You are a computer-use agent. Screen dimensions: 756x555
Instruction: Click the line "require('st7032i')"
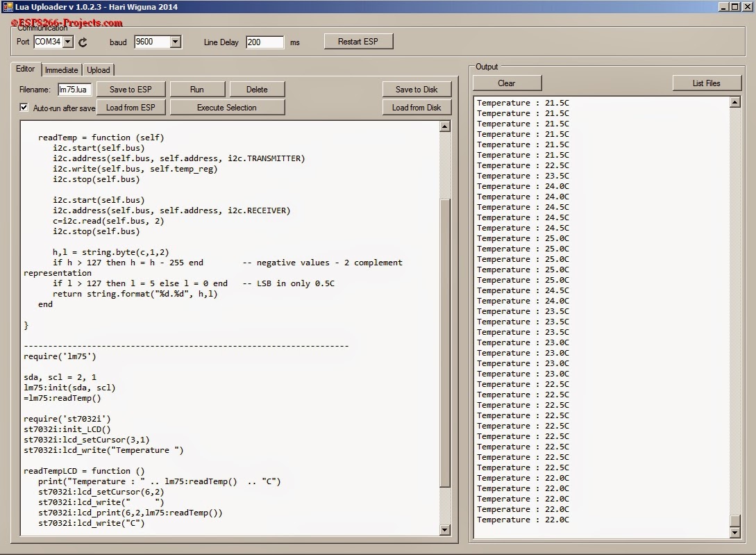coord(67,419)
